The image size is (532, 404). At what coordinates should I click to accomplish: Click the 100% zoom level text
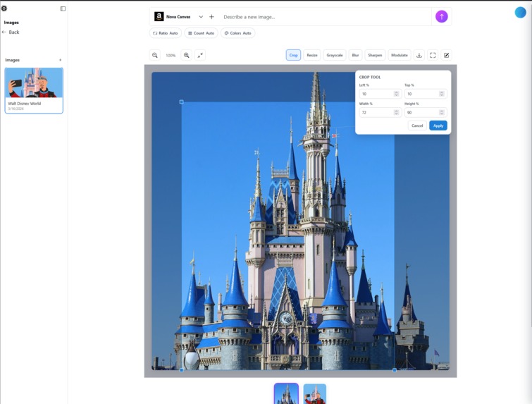tap(171, 55)
